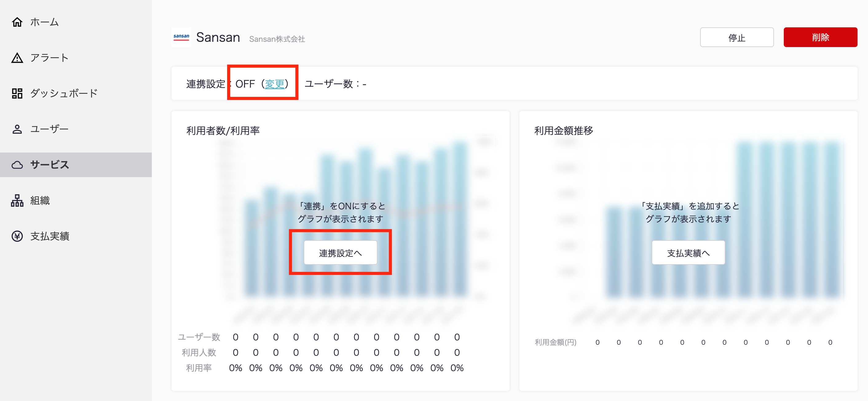Click the 変更 link next to OFF

point(274,84)
